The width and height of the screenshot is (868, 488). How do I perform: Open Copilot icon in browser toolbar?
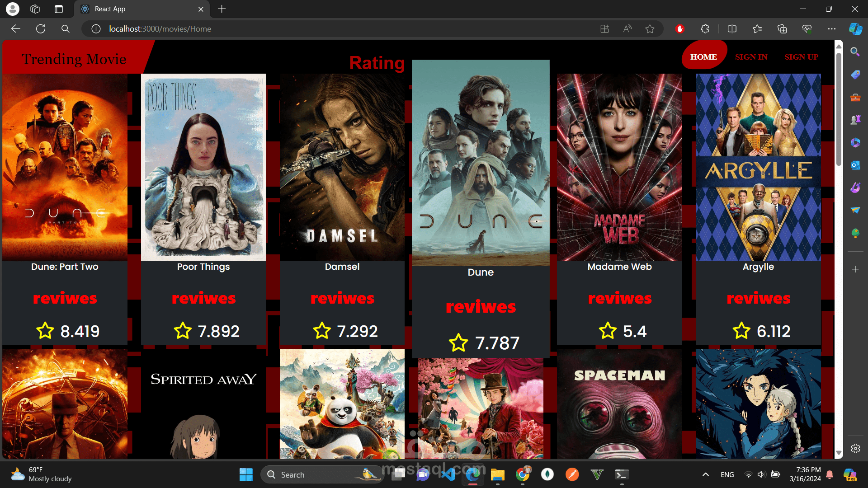point(855,29)
